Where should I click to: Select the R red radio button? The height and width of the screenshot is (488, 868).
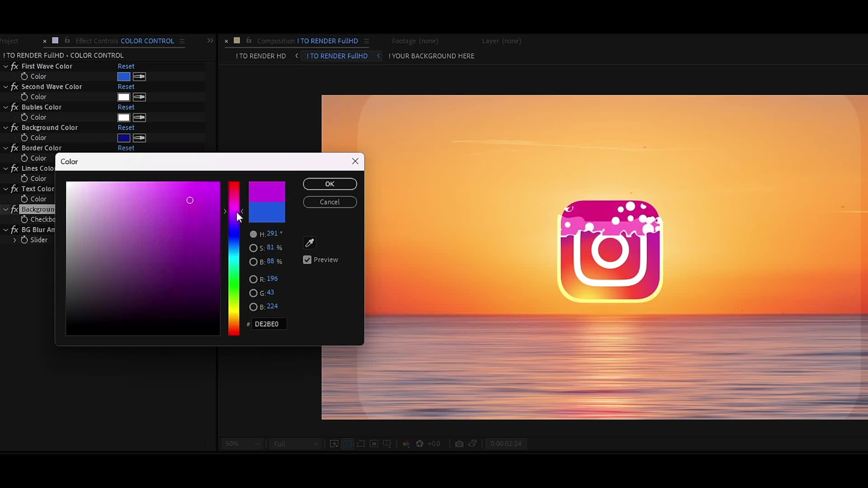pos(253,279)
